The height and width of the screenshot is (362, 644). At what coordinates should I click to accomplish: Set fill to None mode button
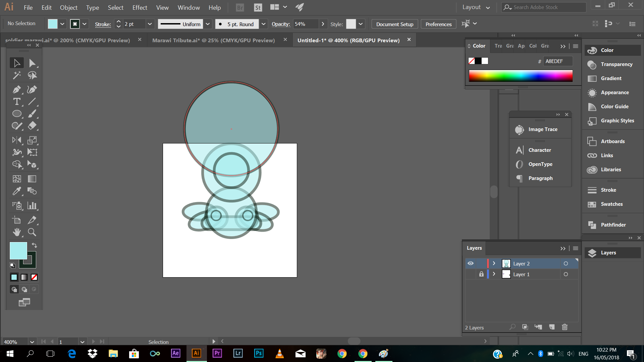34,277
